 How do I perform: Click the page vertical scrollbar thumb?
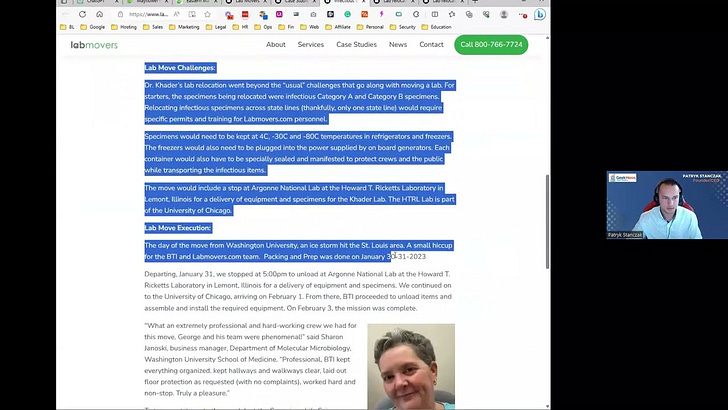tap(547, 221)
